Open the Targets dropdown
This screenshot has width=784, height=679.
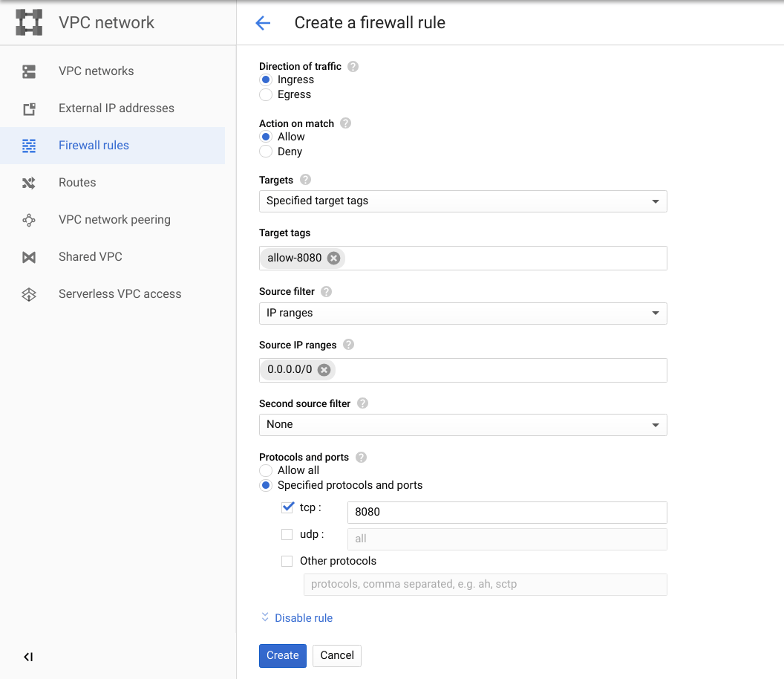click(463, 201)
